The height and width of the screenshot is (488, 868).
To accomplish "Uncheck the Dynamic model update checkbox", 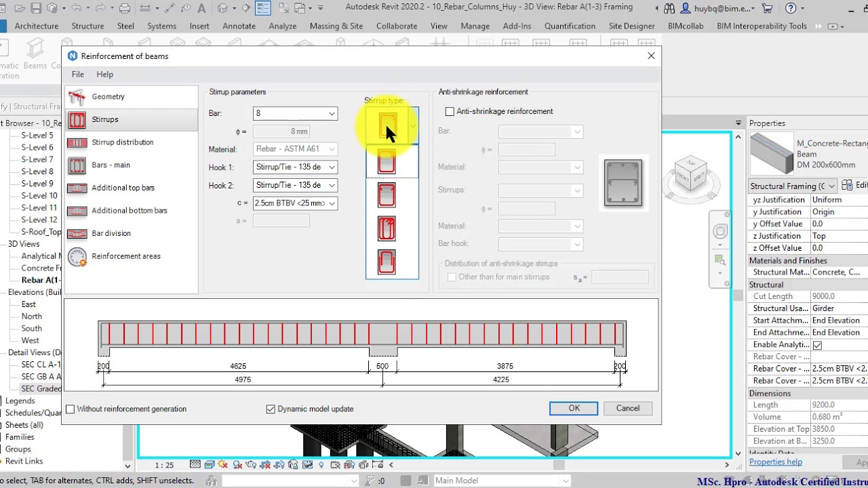I will 271,409.
